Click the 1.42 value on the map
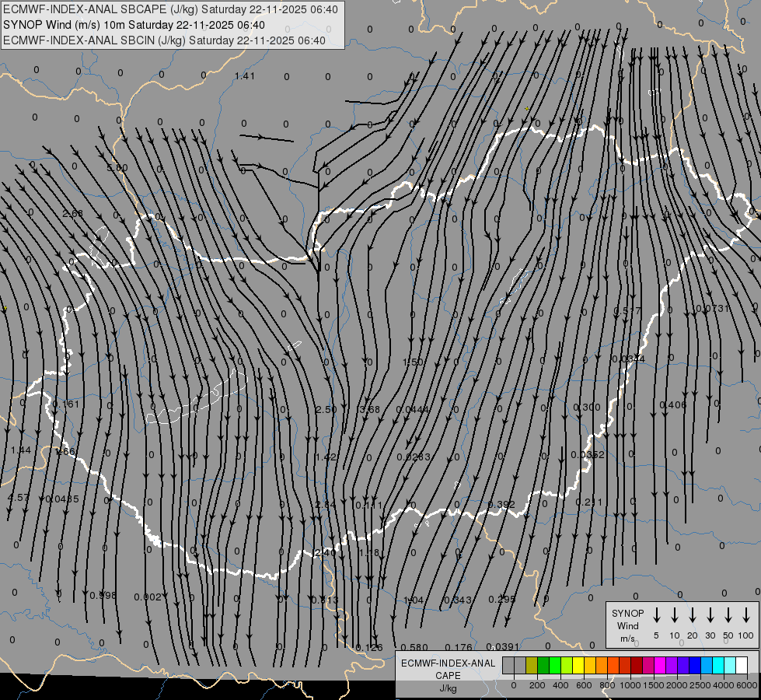 pos(325,457)
